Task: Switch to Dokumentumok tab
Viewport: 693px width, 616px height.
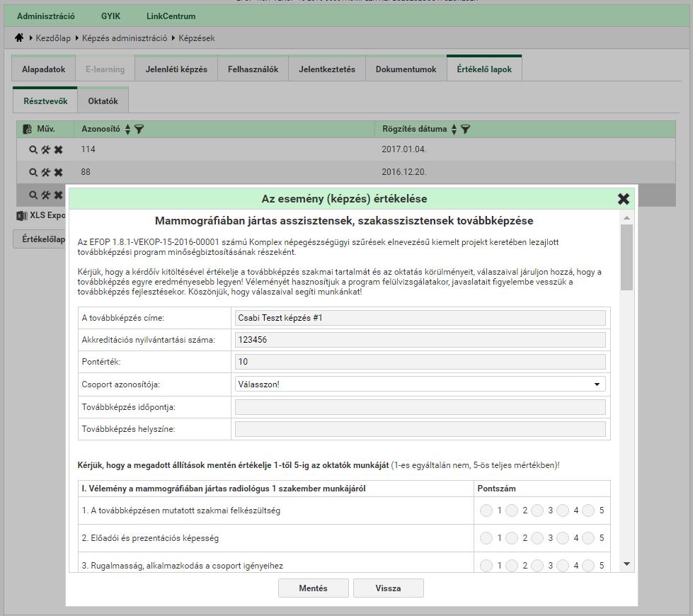Action: pyautogui.click(x=406, y=69)
